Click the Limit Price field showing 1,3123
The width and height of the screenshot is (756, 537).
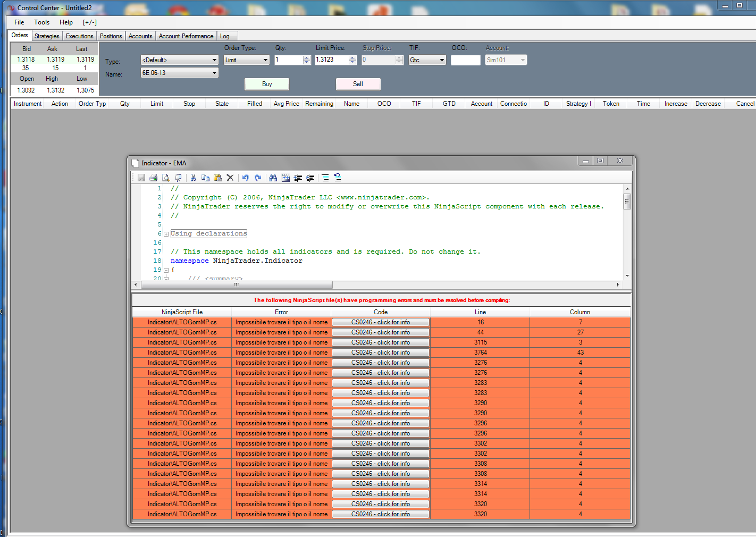(332, 60)
